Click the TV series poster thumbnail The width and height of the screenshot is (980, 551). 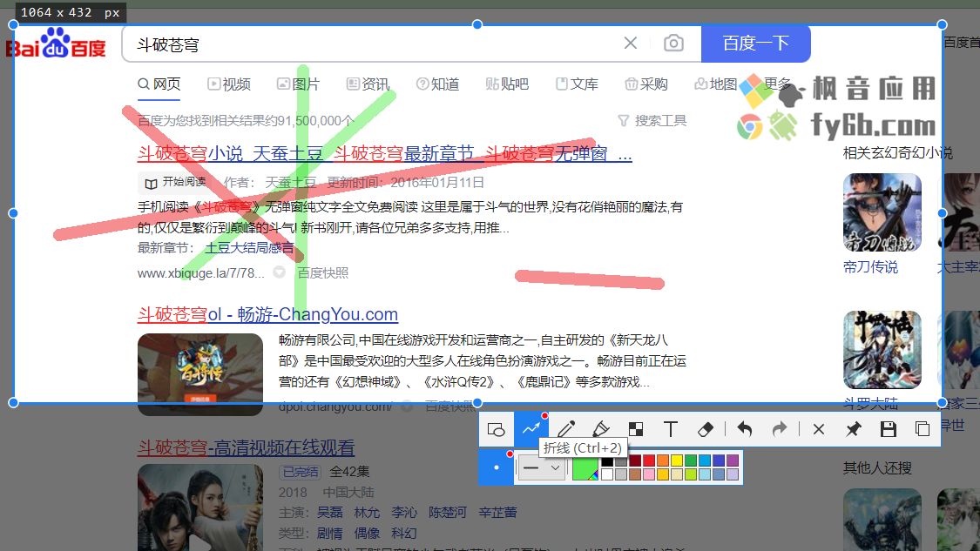(x=200, y=507)
